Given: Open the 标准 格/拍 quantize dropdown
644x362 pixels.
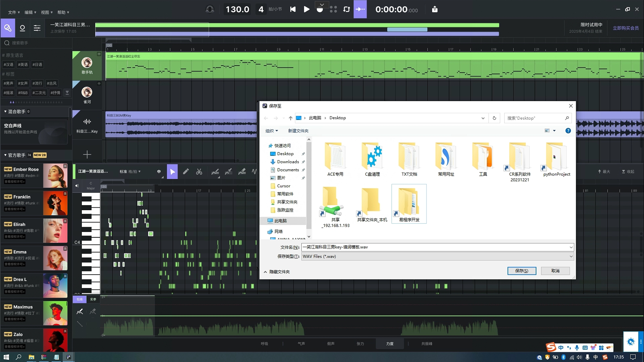Looking at the screenshot, I should pyautogui.click(x=130, y=172).
